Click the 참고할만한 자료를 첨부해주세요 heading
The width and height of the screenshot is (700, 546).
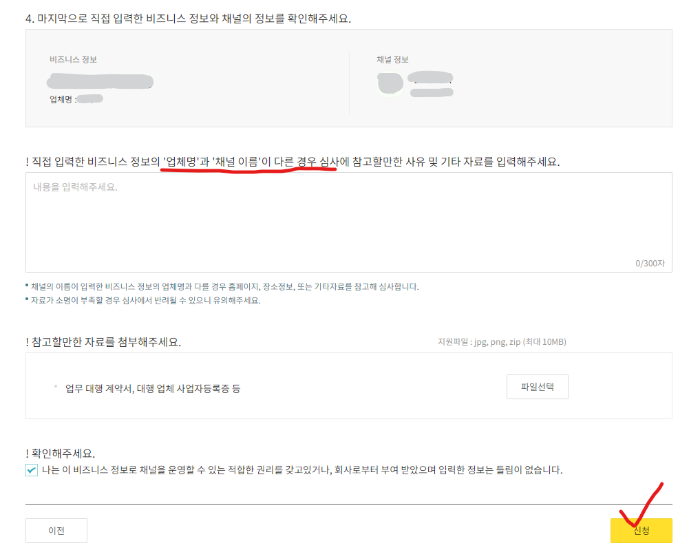click(103, 342)
